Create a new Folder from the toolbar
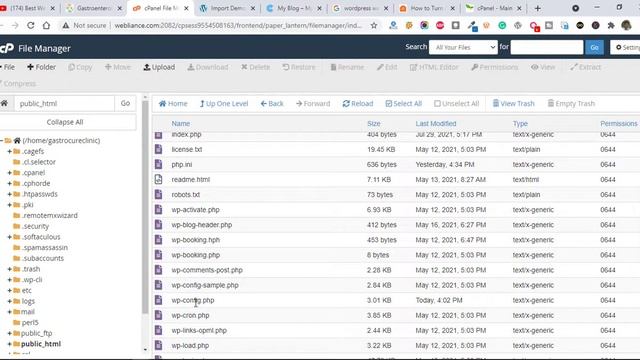Image resolution: width=640 pixels, height=360 pixels. click(x=41, y=67)
